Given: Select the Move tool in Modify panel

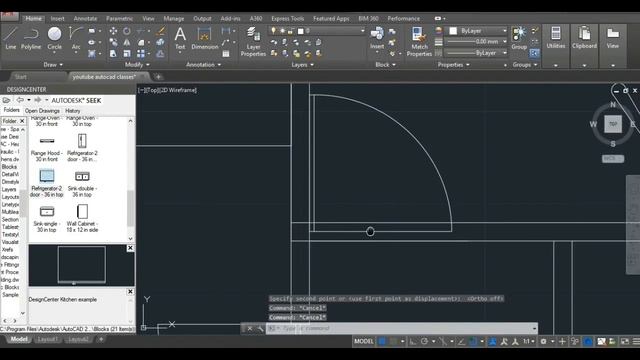Looking at the screenshot, I should point(113,31).
